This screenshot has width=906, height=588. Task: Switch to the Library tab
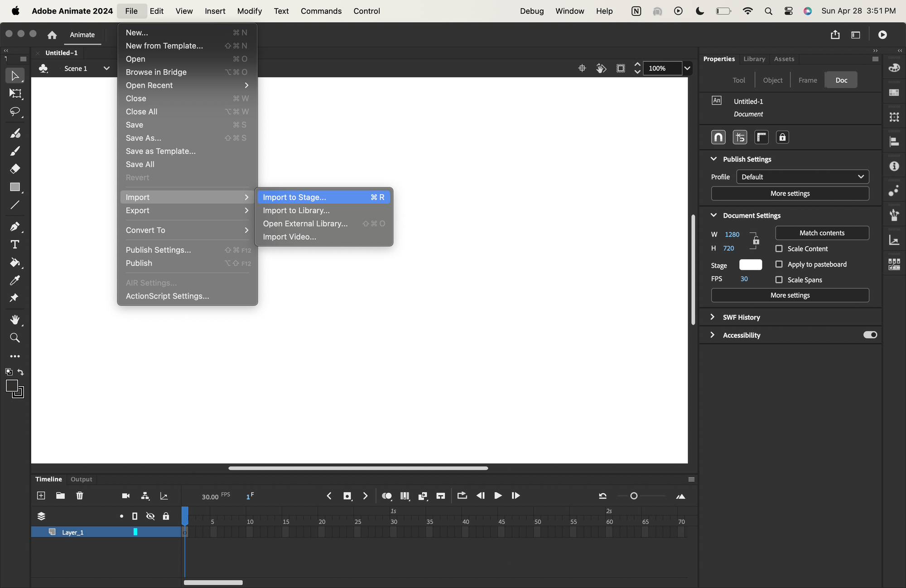(754, 59)
